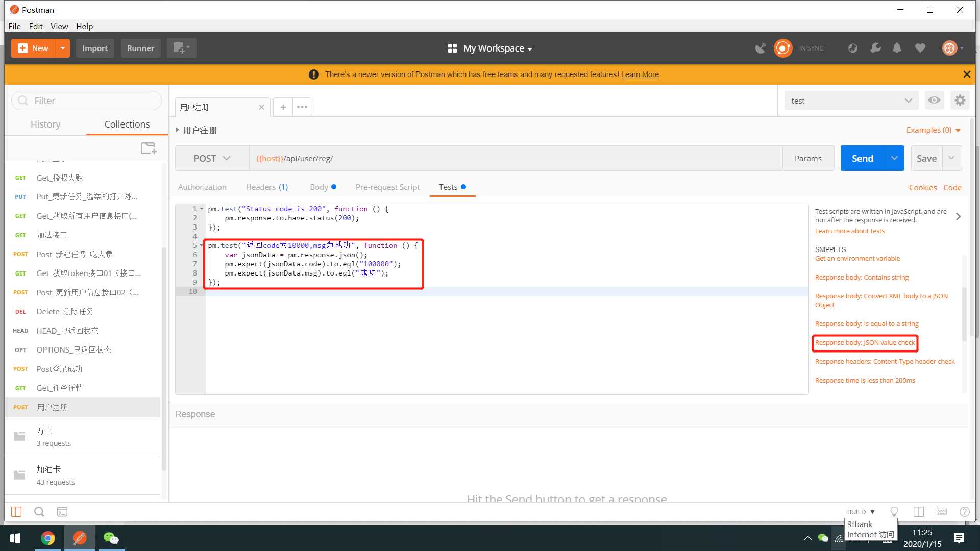Open the Send button dropdown arrow
The height and width of the screenshot is (551, 980).
coord(894,158)
